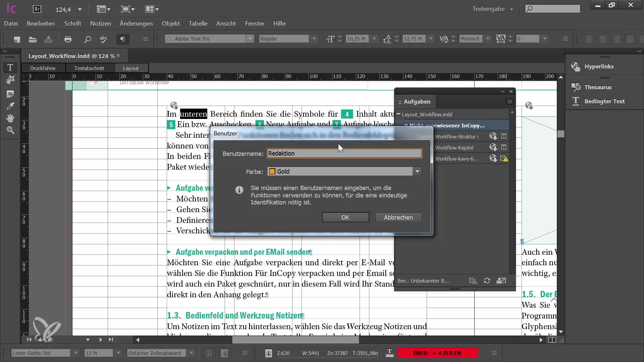Click the Gold color swatch in Benutzer dialog

[273, 172]
